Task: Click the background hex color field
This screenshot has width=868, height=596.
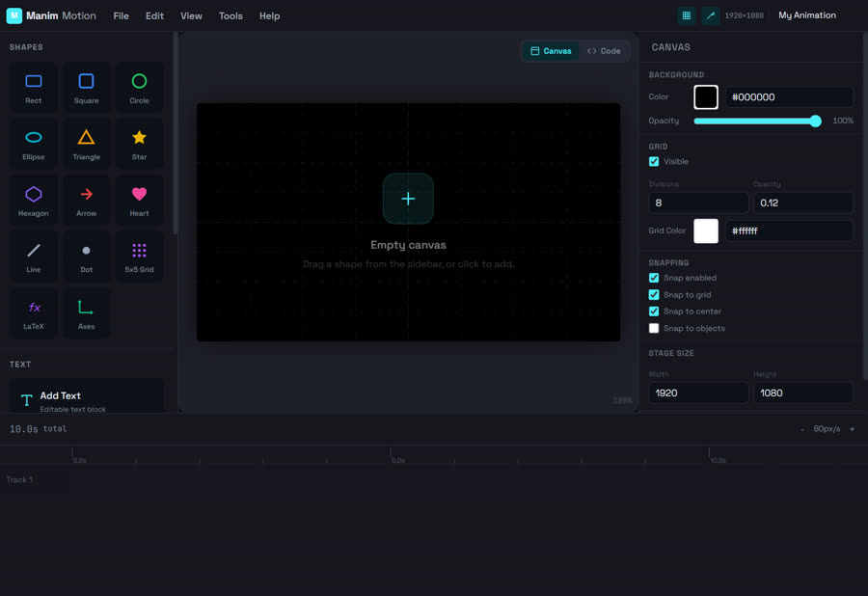Action: tap(789, 96)
